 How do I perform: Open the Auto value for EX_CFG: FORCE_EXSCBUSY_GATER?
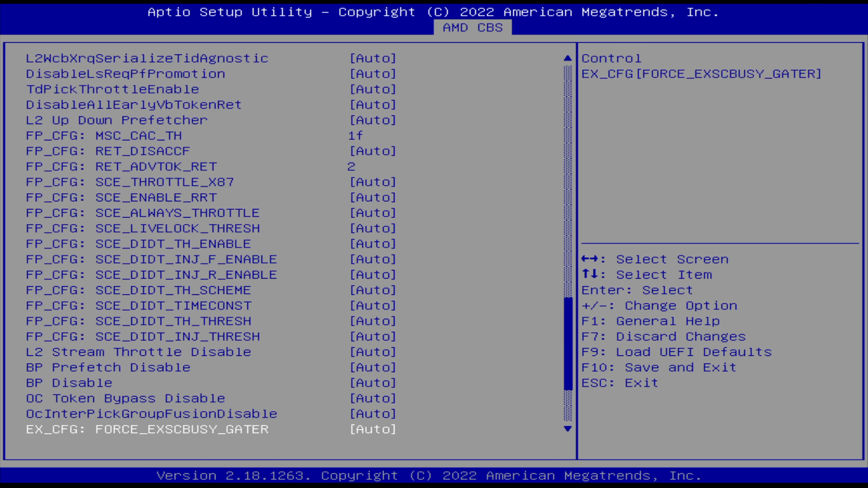[373, 429]
